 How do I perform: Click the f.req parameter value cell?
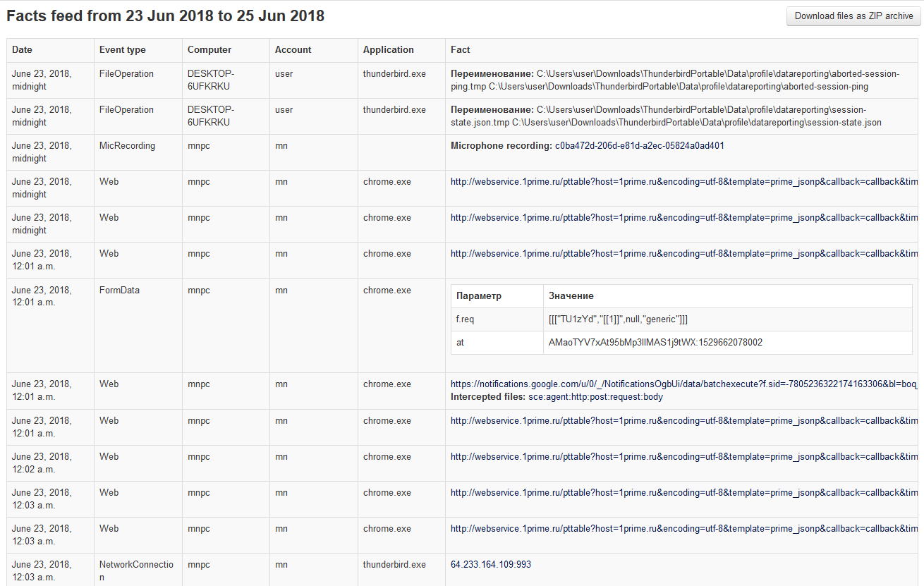point(618,319)
